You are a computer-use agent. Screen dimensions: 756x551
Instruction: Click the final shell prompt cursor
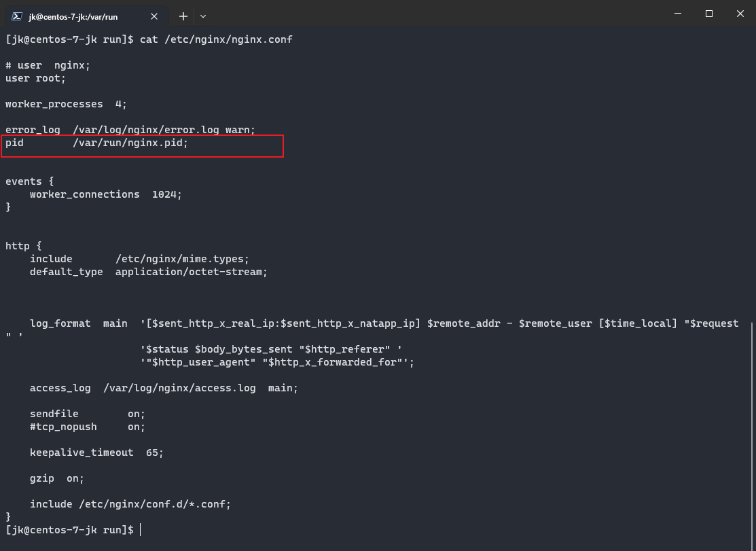coord(141,530)
